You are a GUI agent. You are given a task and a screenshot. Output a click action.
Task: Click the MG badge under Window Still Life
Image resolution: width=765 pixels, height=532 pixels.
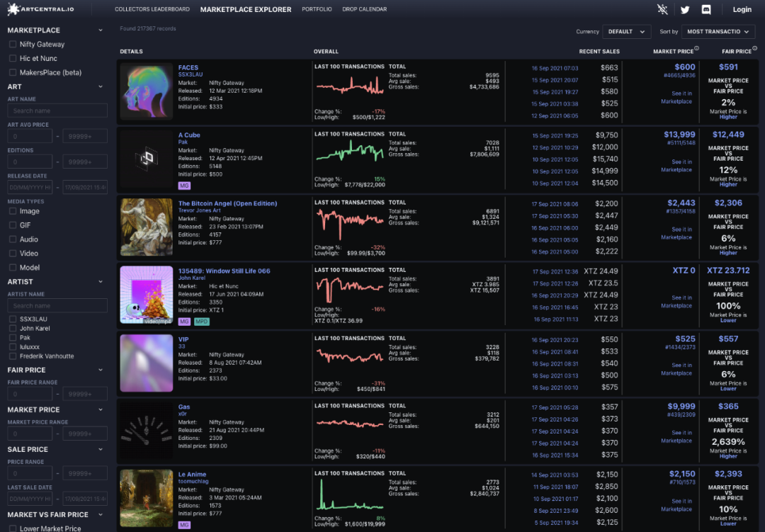(x=184, y=322)
